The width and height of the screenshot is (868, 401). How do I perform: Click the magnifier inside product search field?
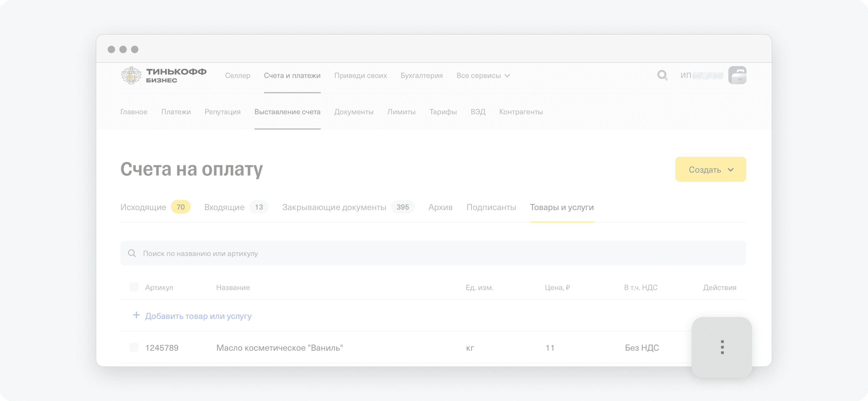pyautogui.click(x=132, y=253)
